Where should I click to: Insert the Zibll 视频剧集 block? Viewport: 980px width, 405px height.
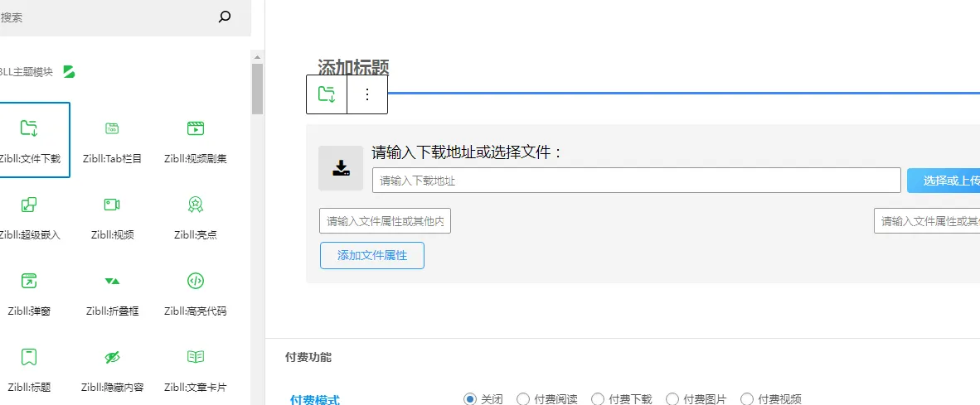[196, 140]
